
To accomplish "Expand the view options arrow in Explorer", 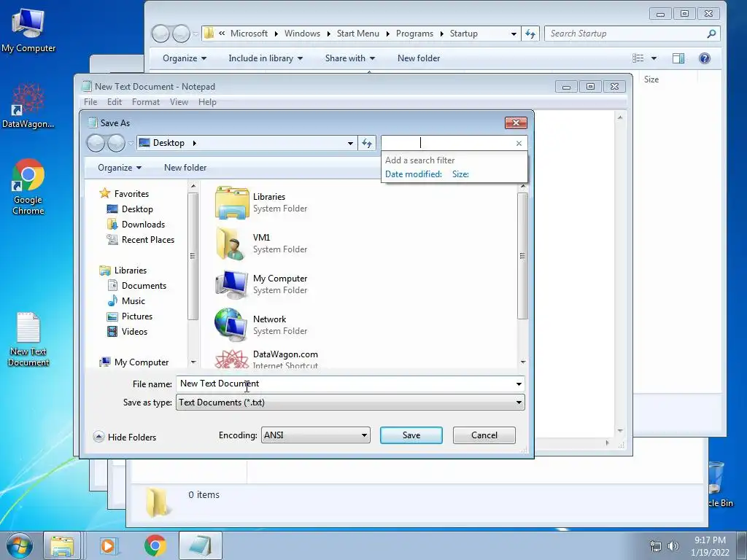I will (x=654, y=58).
